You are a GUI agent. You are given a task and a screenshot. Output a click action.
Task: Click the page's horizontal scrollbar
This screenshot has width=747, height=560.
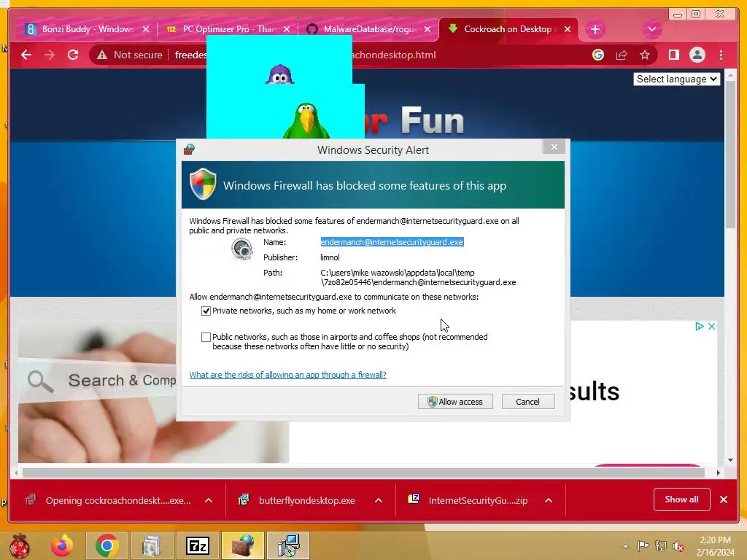click(x=363, y=472)
